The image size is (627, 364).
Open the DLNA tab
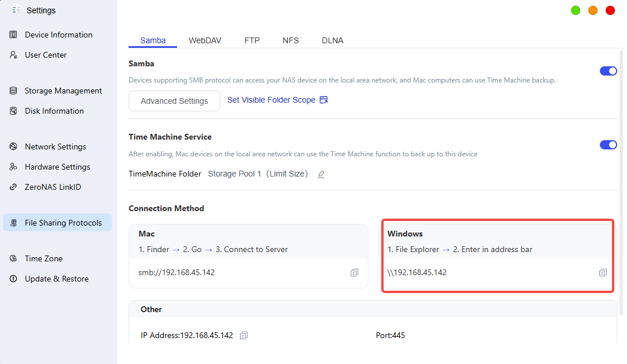point(332,40)
